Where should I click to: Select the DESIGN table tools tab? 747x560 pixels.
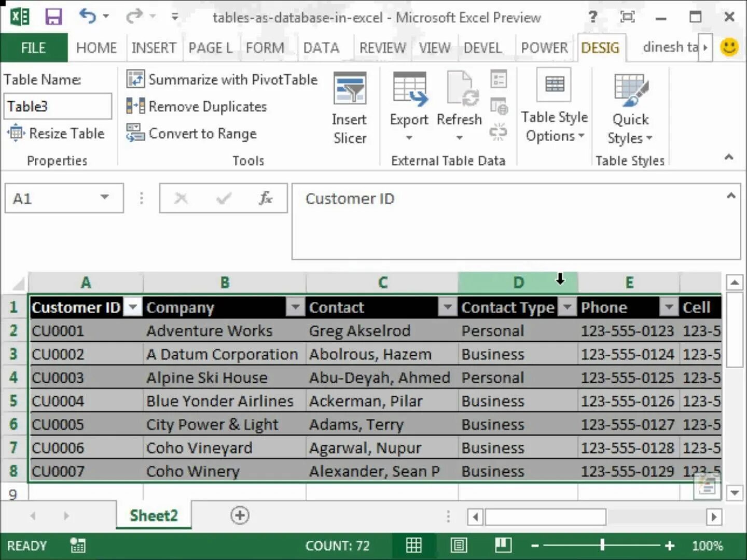click(x=600, y=48)
